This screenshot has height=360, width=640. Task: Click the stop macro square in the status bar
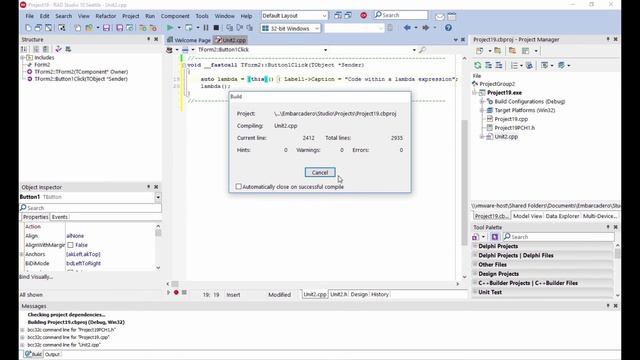[184, 292]
